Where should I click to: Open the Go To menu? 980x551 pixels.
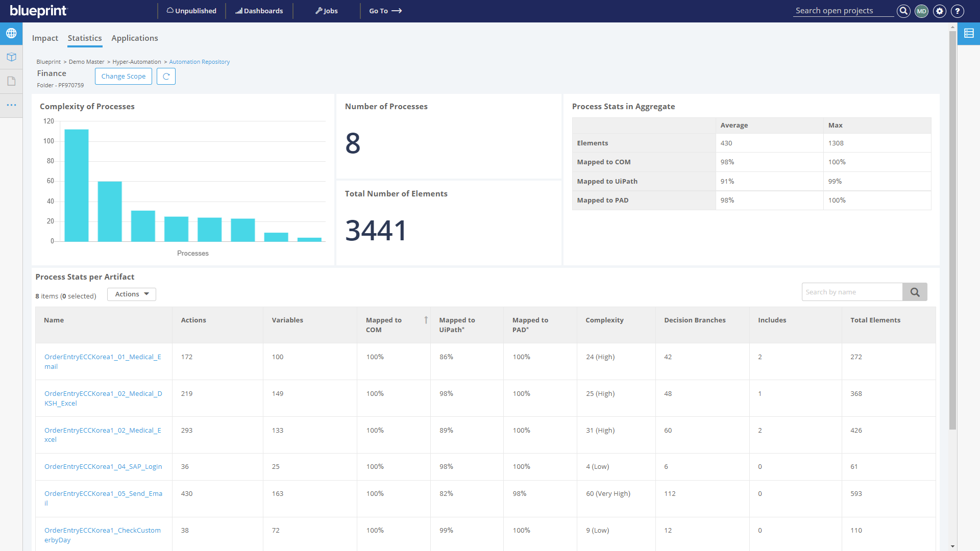pyautogui.click(x=385, y=11)
